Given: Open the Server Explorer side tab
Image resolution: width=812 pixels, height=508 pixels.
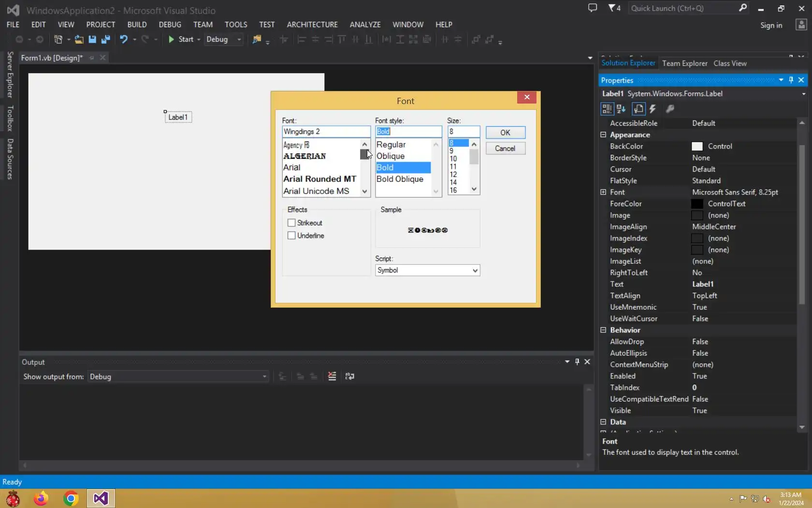Looking at the screenshot, I should 10,75.
